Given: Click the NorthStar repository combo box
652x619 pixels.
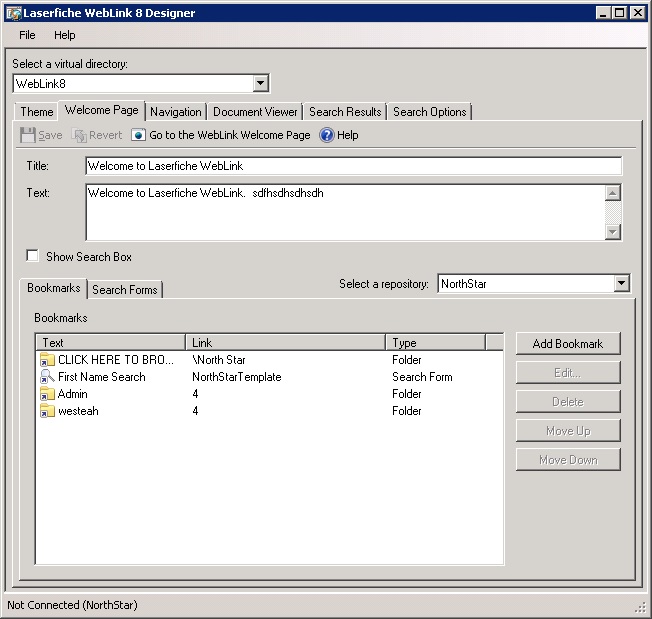Looking at the screenshot, I should (534, 284).
